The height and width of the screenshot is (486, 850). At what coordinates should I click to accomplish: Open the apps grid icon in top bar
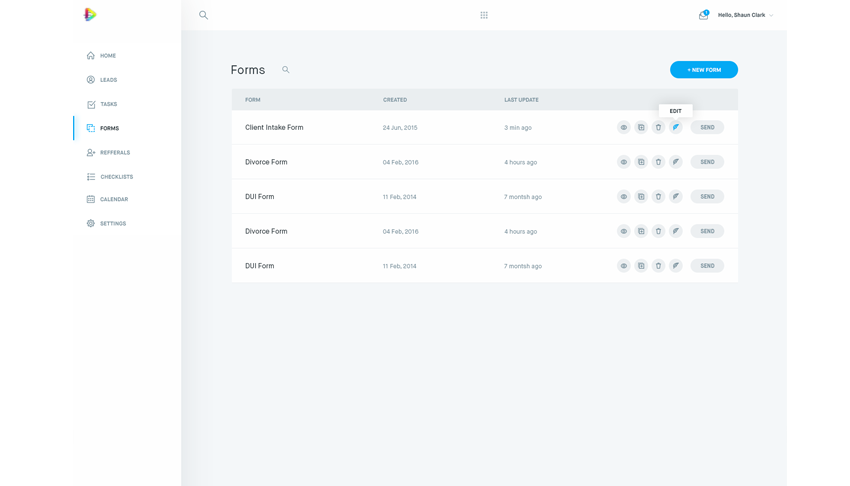coord(484,15)
